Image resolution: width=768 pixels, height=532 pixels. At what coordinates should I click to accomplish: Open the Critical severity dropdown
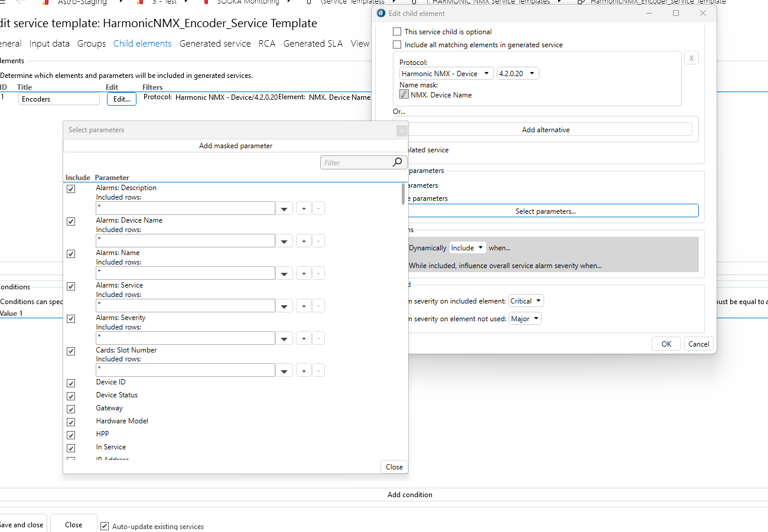(526, 301)
